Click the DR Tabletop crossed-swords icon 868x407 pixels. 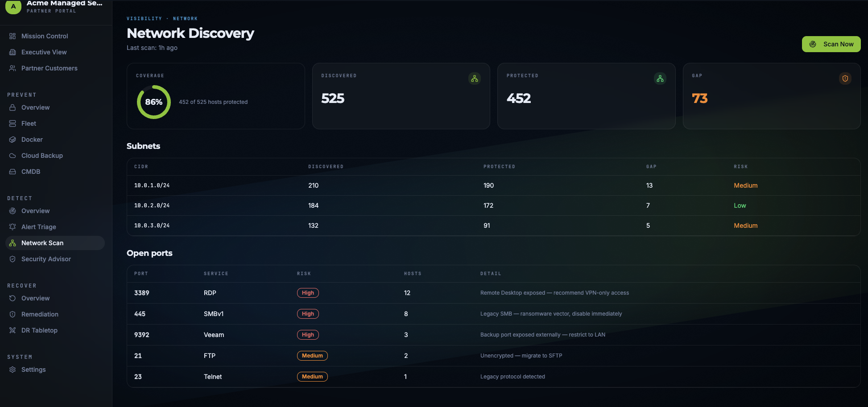(12, 330)
